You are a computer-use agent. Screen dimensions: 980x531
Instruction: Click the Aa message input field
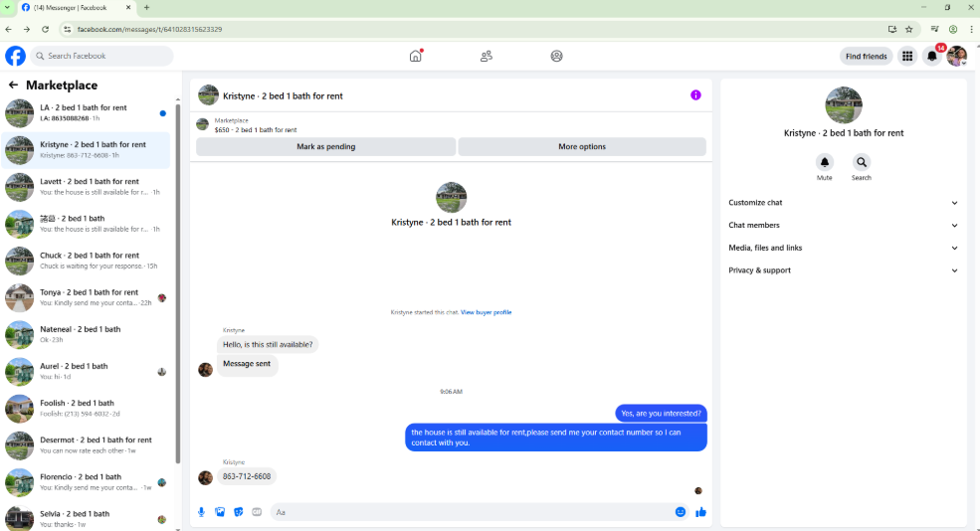coord(472,512)
